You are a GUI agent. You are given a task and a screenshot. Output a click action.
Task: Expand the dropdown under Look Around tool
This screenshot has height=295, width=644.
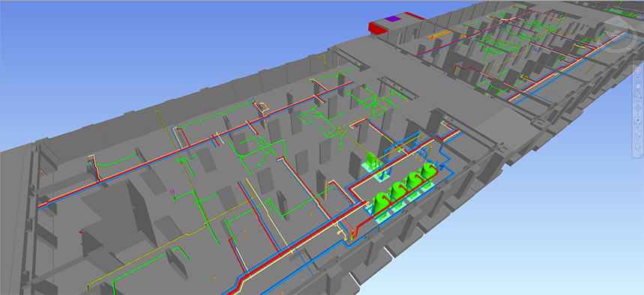[638, 127]
